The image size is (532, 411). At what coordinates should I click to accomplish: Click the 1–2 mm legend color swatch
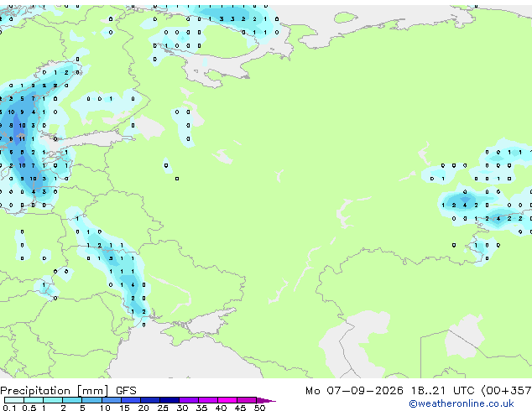pyautogui.click(x=53, y=400)
